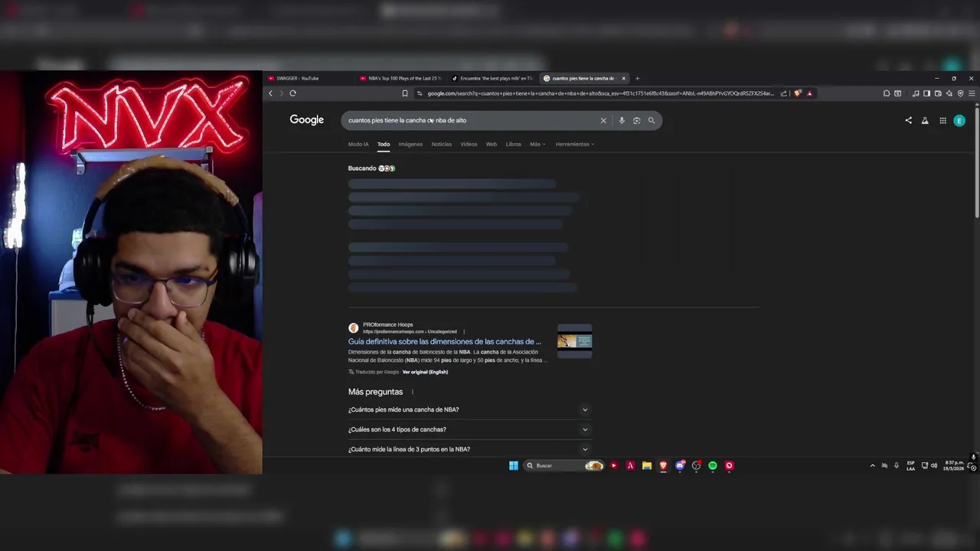This screenshot has height=551, width=980.
Task: Open Spotify from the taskbar
Action: coord(713,465)
